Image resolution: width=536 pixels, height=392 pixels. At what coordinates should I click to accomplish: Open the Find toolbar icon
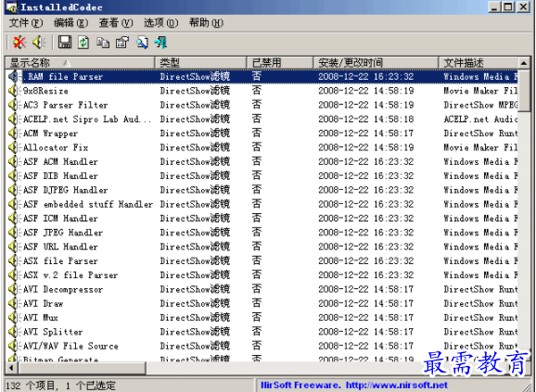[142, 43]
